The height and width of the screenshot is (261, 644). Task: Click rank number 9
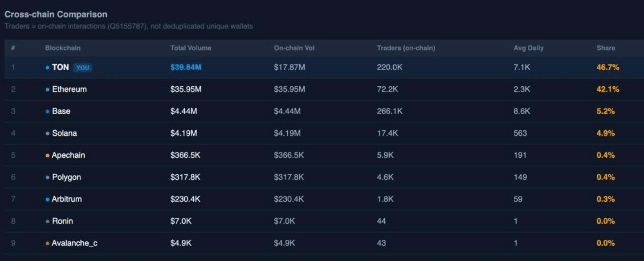pos(13,243)
